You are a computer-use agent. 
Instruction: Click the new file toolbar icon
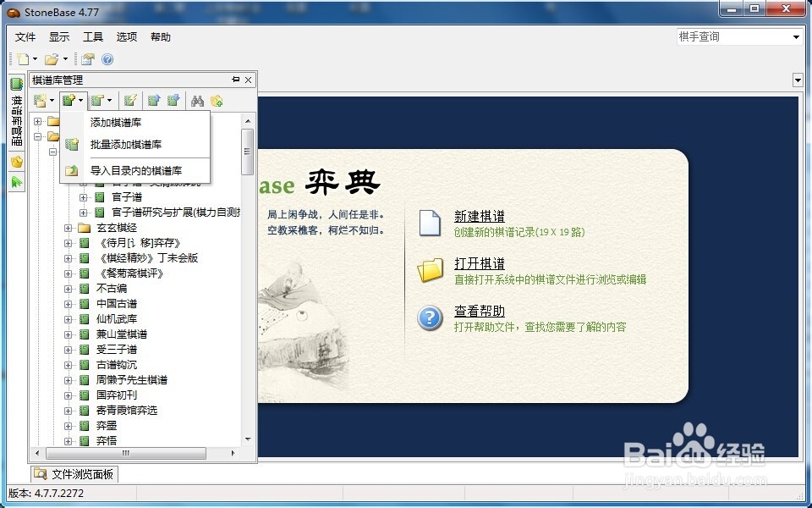22,59
